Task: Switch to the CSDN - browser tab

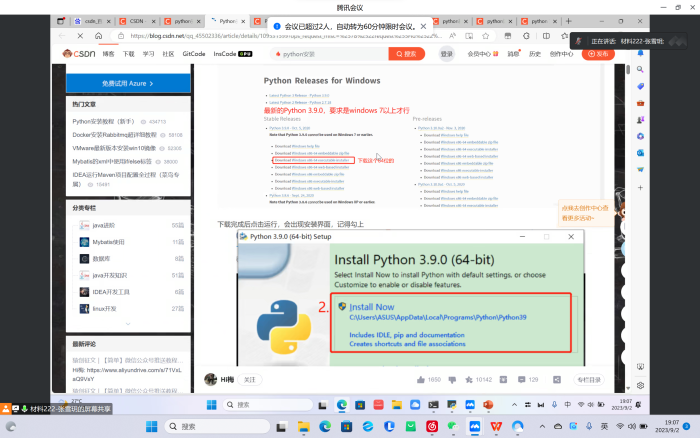Action: click(x=138, y=21)
